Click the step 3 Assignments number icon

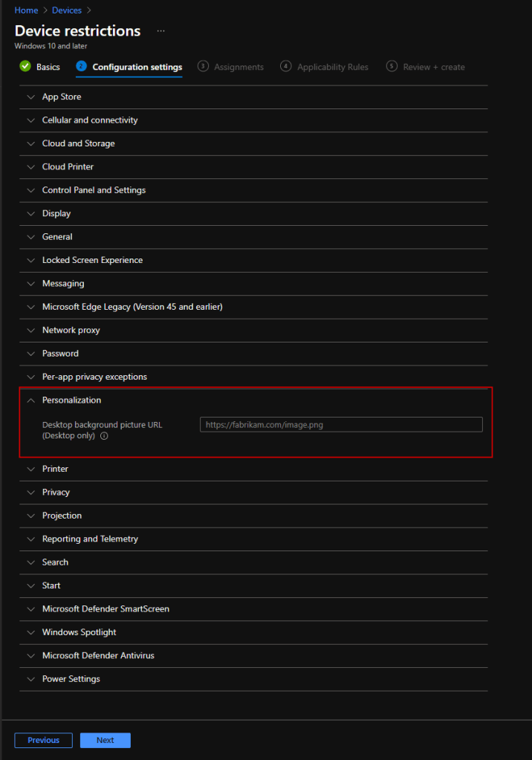click(203, 67)
